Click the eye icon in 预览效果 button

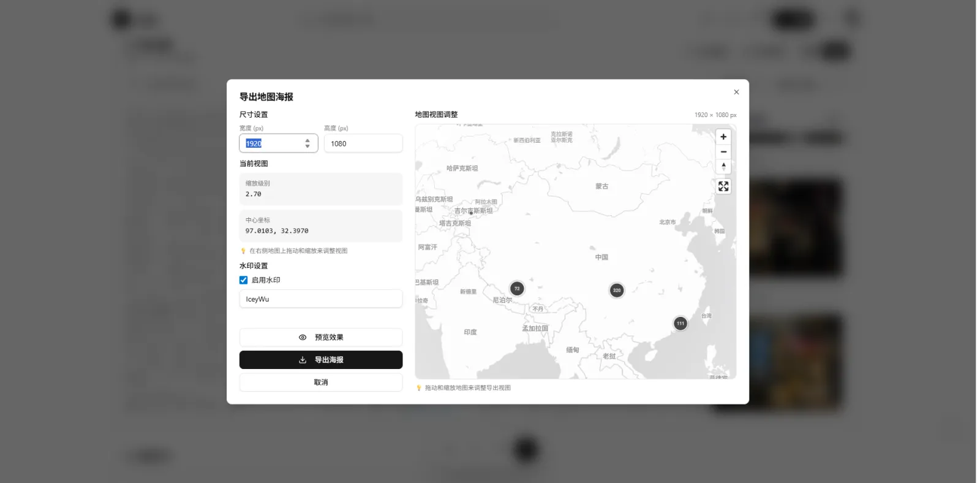click(x=303, y=337)
